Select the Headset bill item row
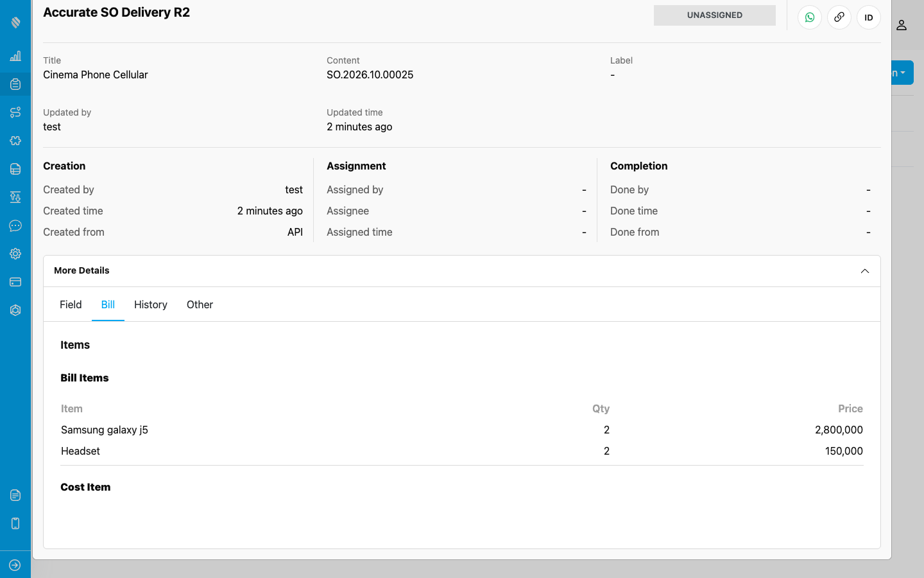This screenshot has width=924, height=578. coord(462,451)
